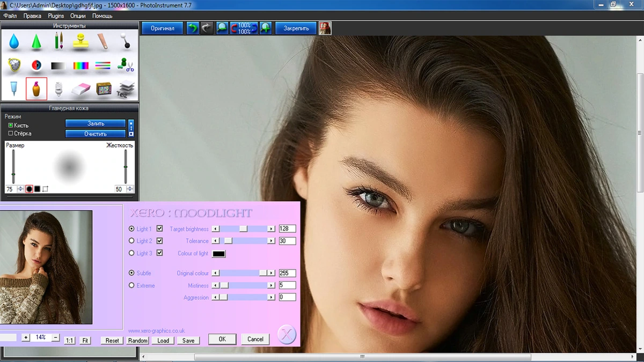Click the gray redo arrow
The width and height of the screenshot is (644, 362).
coord(207,28)
